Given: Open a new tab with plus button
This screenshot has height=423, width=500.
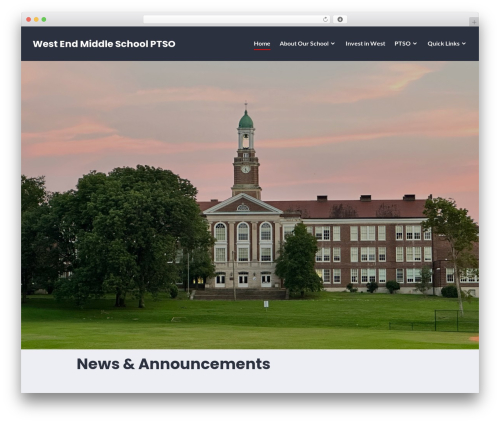Looking at the screenshot, I should pos(474,22).
